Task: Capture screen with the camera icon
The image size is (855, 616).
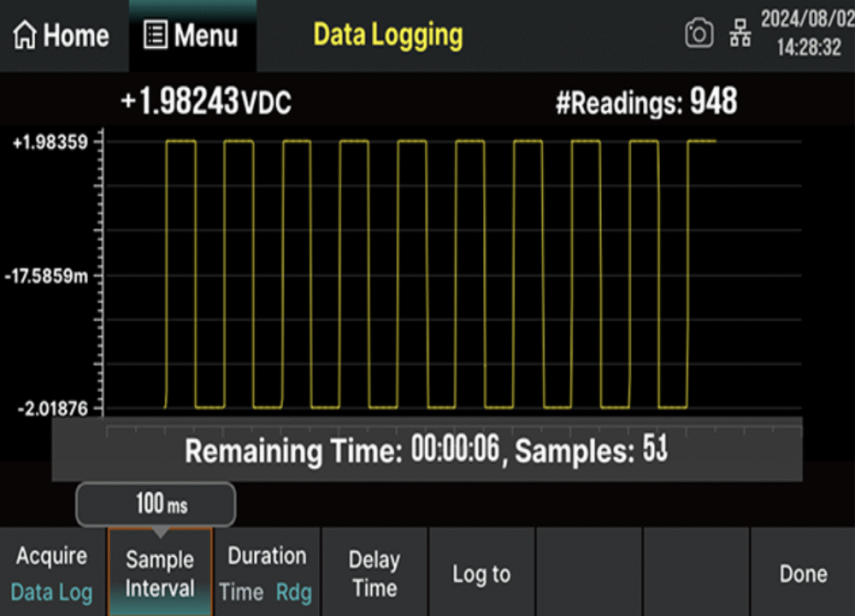Action: [699, 34]
